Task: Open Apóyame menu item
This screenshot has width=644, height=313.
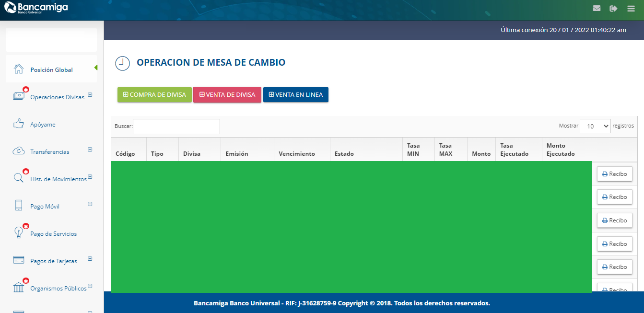Action: click(x=43, y=125)
